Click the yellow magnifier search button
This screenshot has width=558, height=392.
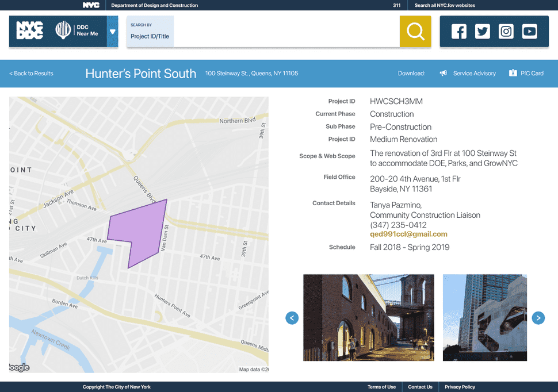415,31
